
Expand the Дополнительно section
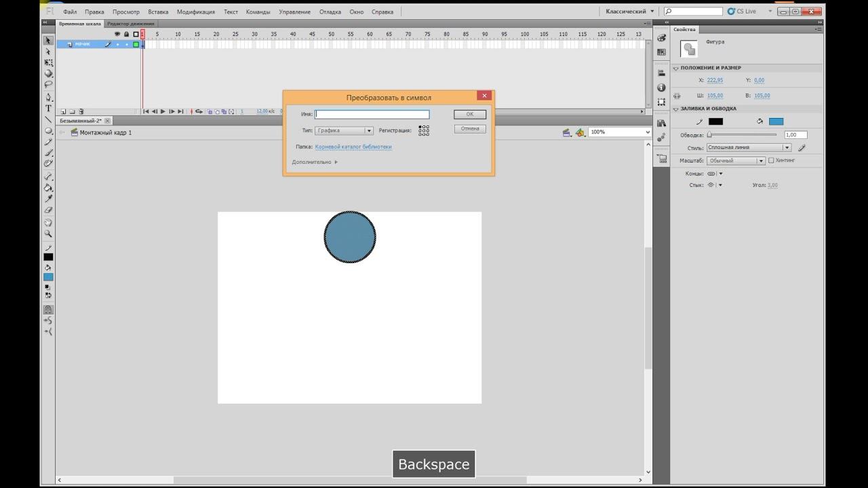314,162
